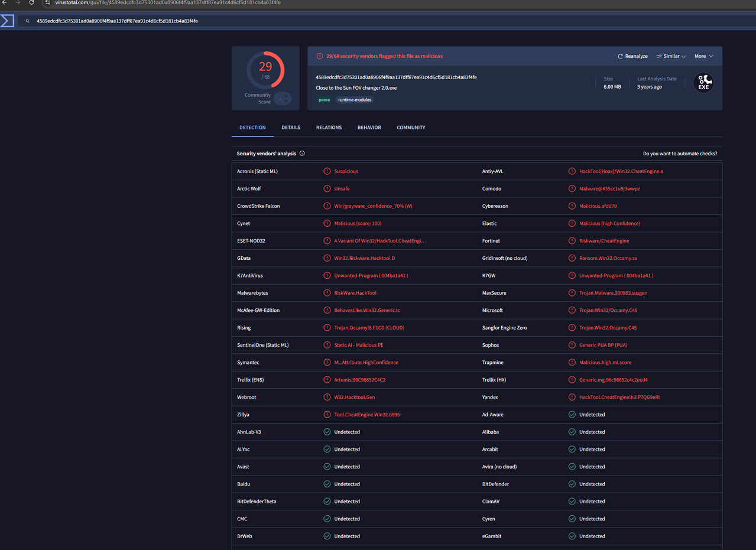Click the warning icon next to W32.Hacktool.Gen

coord(327,397)
